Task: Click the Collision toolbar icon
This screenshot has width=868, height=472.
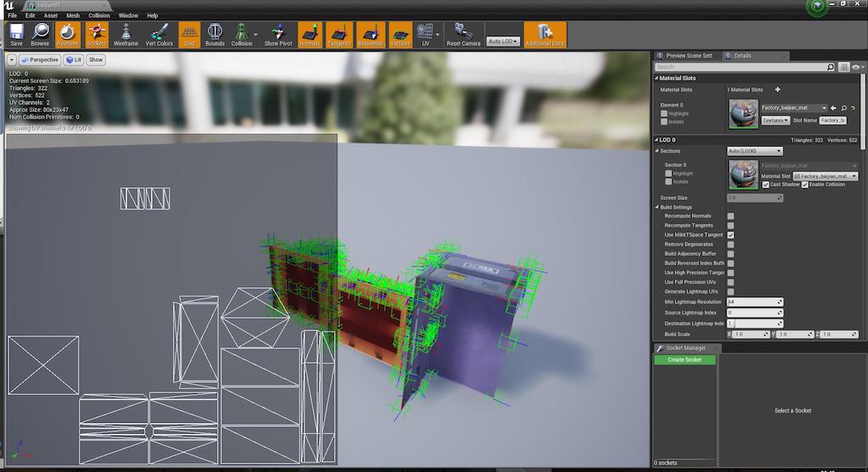Action: [x=242, y=35]
